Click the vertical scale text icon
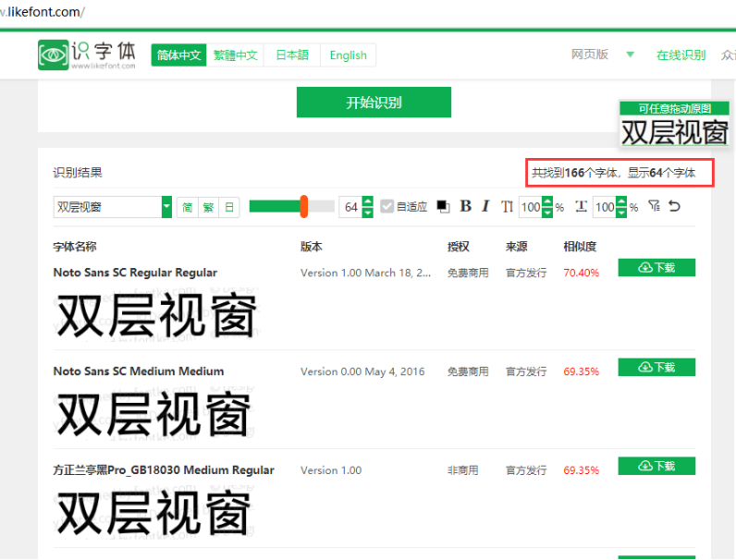The width and height of the screenshot is (736, 560). pos(507,206)
